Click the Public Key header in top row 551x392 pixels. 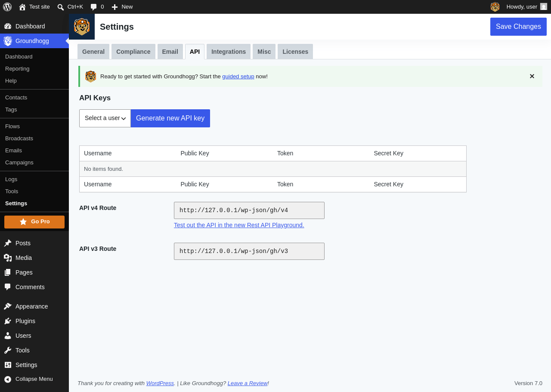[195, 153]
